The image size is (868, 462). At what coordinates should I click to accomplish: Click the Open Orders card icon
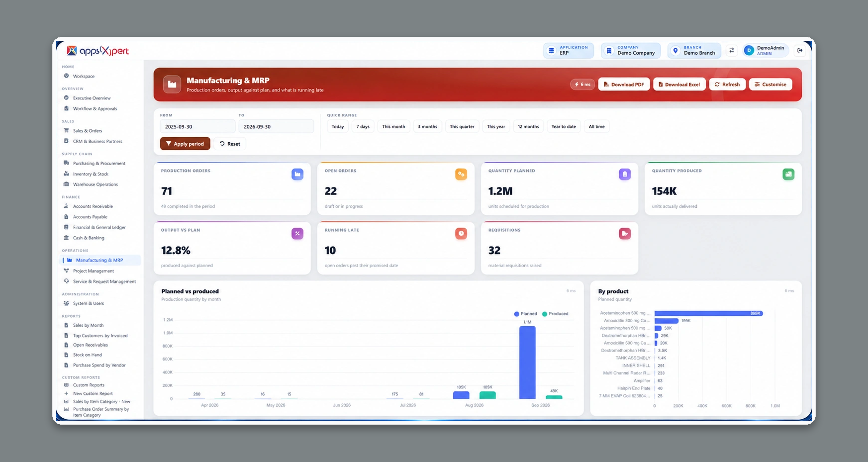pyautogui.click(x=461, y=174)
